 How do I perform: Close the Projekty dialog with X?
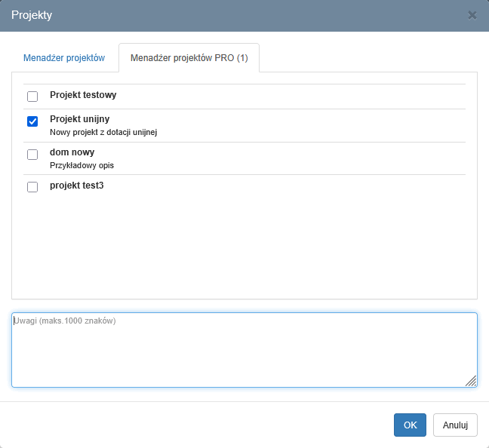[x=472, y=15]
